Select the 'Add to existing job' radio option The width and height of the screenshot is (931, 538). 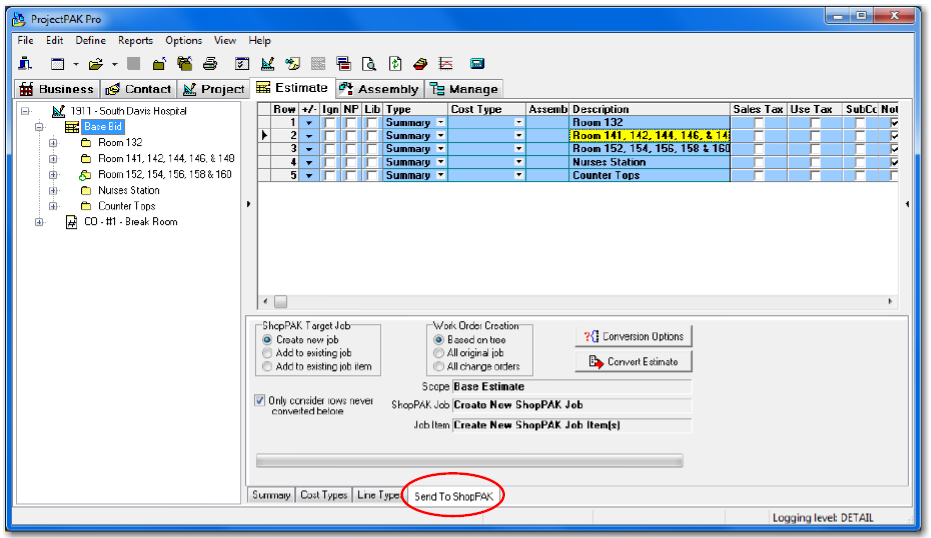pos(267,353)
